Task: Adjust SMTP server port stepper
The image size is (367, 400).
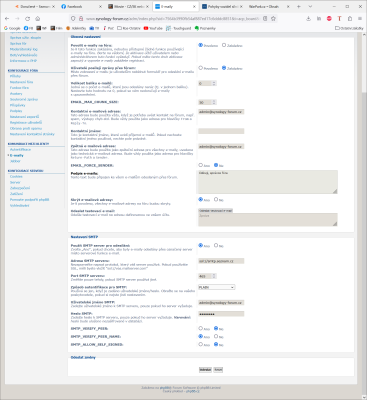Action: click(214, 276)
